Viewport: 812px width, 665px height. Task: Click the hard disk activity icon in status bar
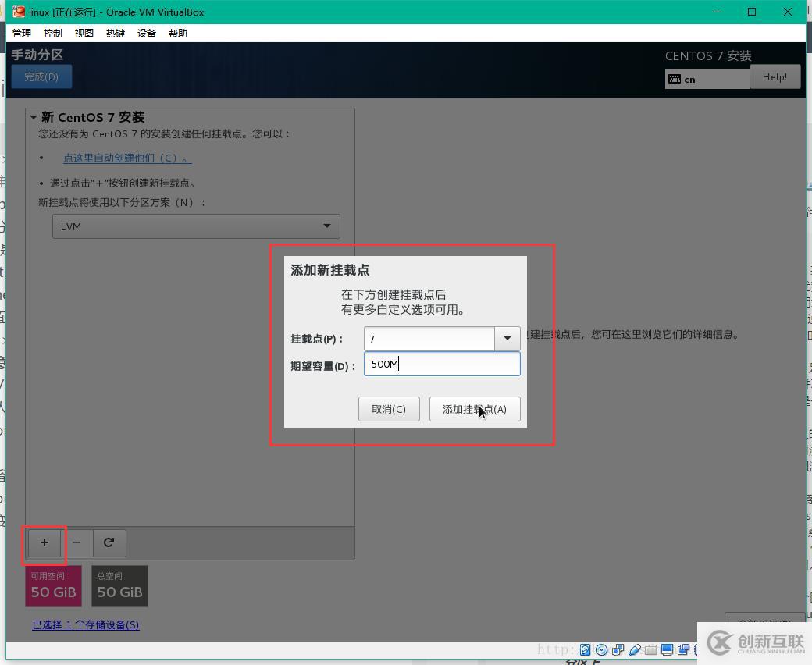coord(585,649)
